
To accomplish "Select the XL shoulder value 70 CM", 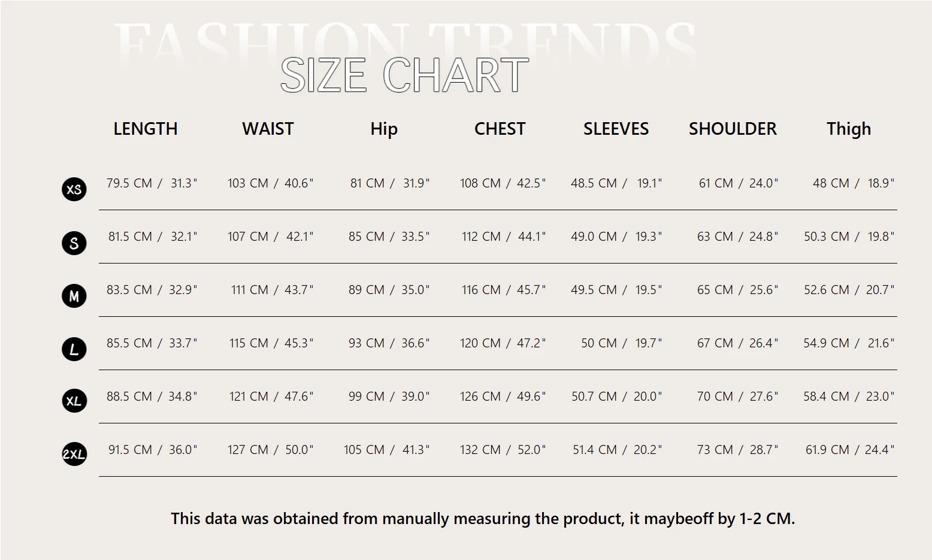I will (x=715, y=396).
